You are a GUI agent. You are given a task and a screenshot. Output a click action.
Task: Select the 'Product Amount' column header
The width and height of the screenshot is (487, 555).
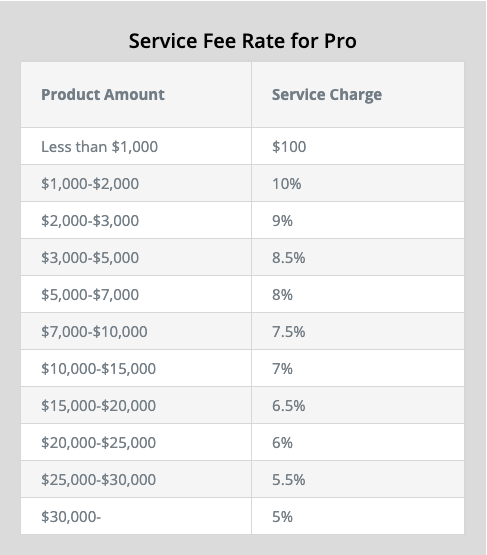[103, 95]
